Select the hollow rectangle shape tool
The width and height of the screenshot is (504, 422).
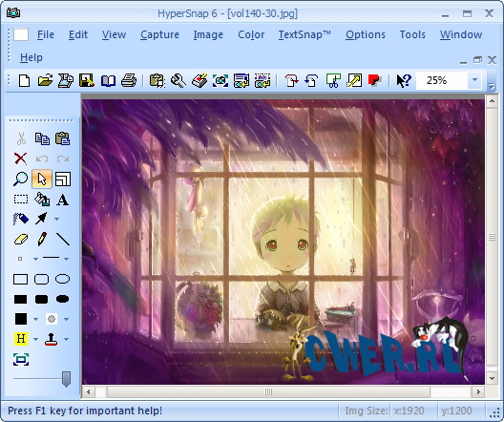click(21, 280)
